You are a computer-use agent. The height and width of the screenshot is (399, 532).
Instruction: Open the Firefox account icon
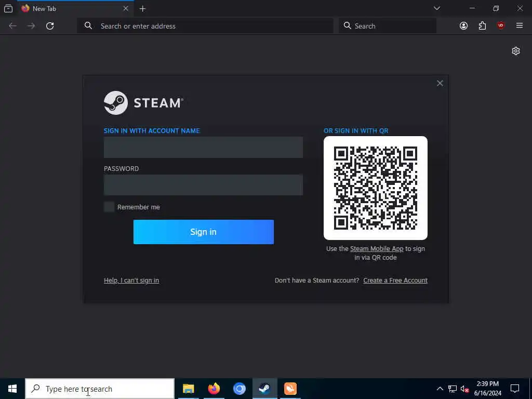(463, 26)
